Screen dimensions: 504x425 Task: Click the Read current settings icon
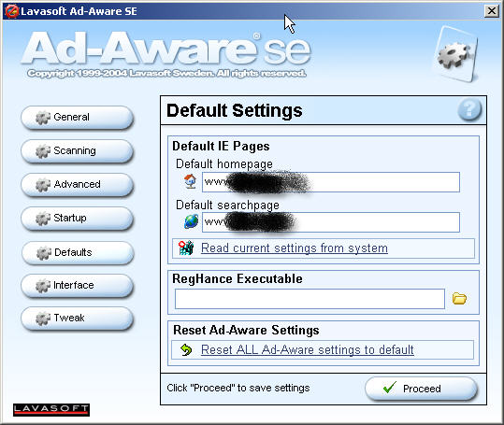pyautogui.click(x=186, y=248)
